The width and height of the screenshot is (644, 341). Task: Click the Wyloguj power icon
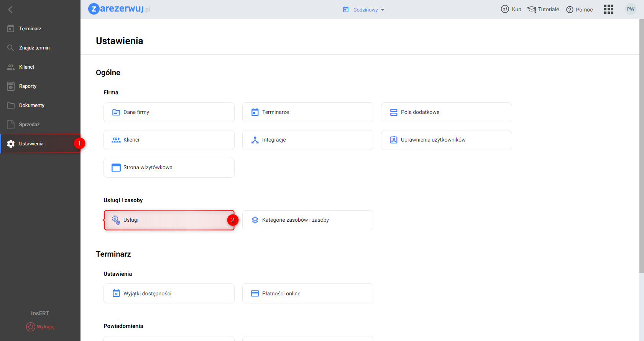(x=31, y=326)
